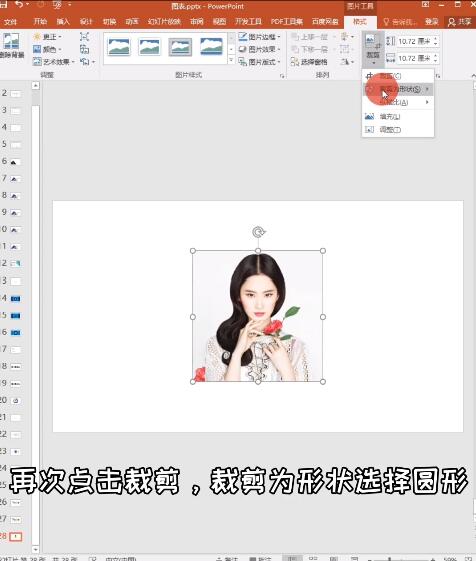Image resolution: width=476 pixels, height=561 pixels.
Task: Collapse the ribbon with the chevron arrow
Action: [x=473, y=75]
